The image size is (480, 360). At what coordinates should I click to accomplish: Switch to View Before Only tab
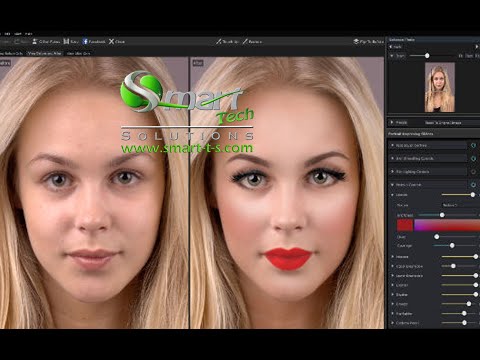(12, 53)
